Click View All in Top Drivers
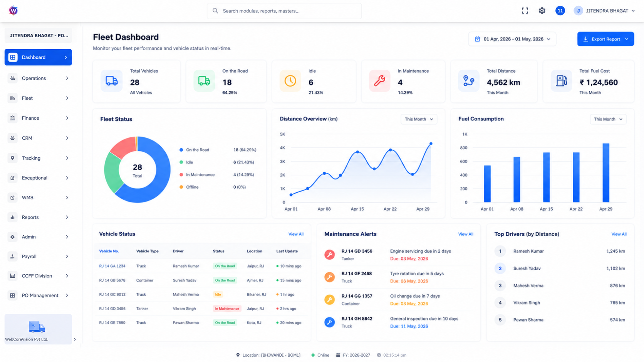The width and height of the screenshot is (644, 362). (x=619, y=234)
